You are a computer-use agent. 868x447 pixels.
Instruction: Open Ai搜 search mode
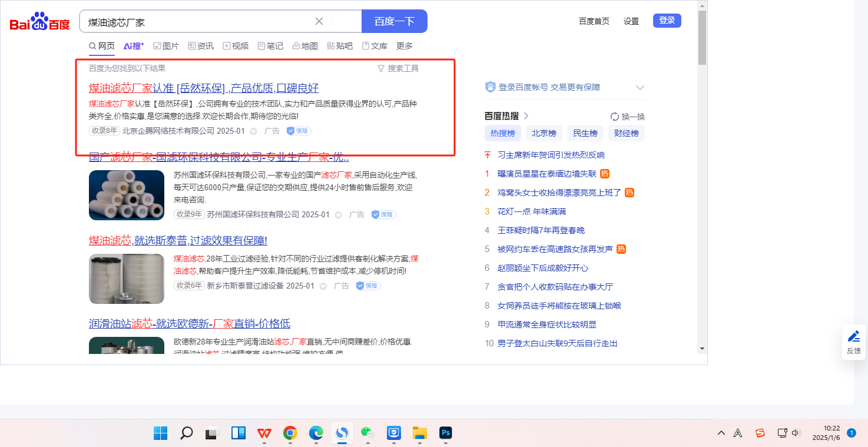pos(134,46)
